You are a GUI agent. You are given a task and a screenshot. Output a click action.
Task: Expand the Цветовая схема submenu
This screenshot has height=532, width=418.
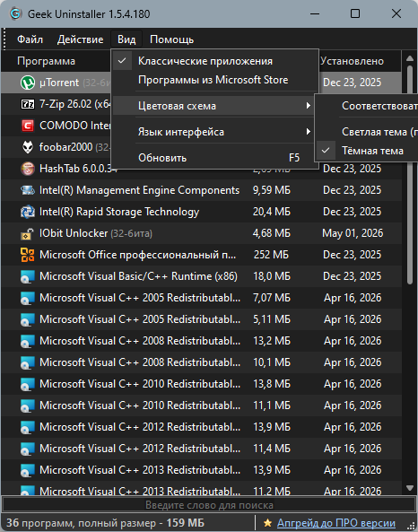point(214,106)
